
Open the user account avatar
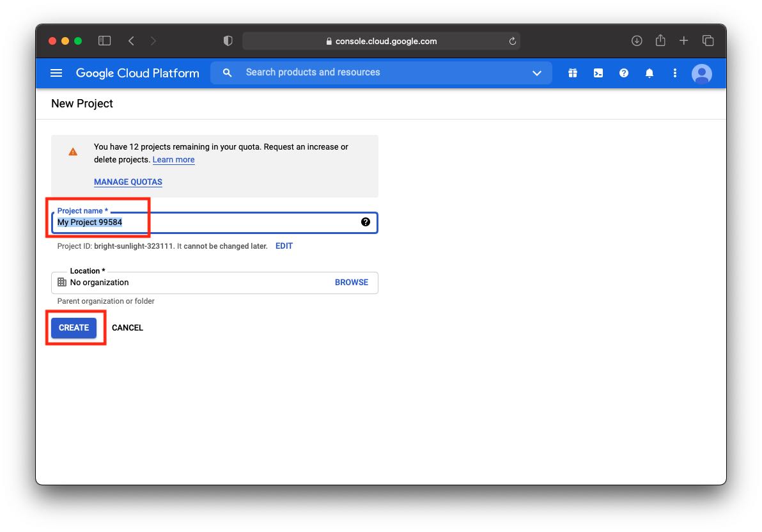[x=702, y=74]
